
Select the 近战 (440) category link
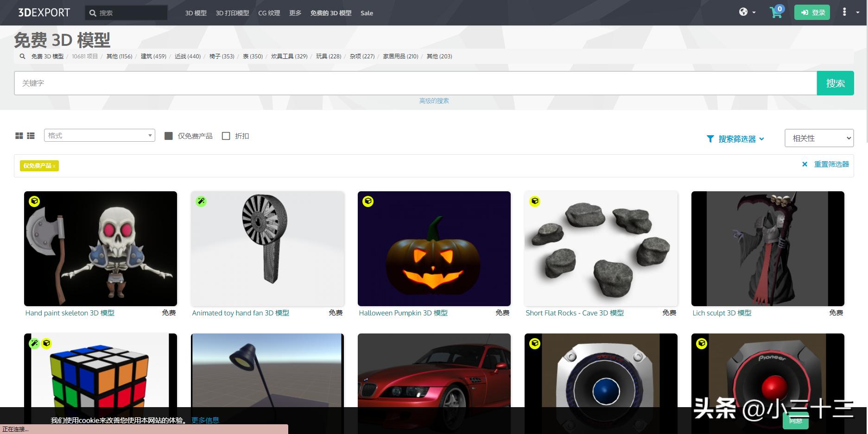pyautogui.click(x=188, y=56)
